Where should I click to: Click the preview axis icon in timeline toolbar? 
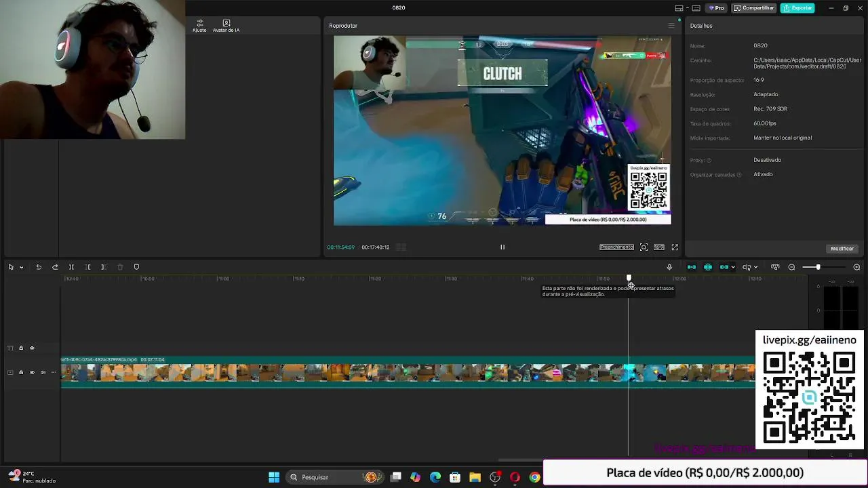click(x=747, y=267)
